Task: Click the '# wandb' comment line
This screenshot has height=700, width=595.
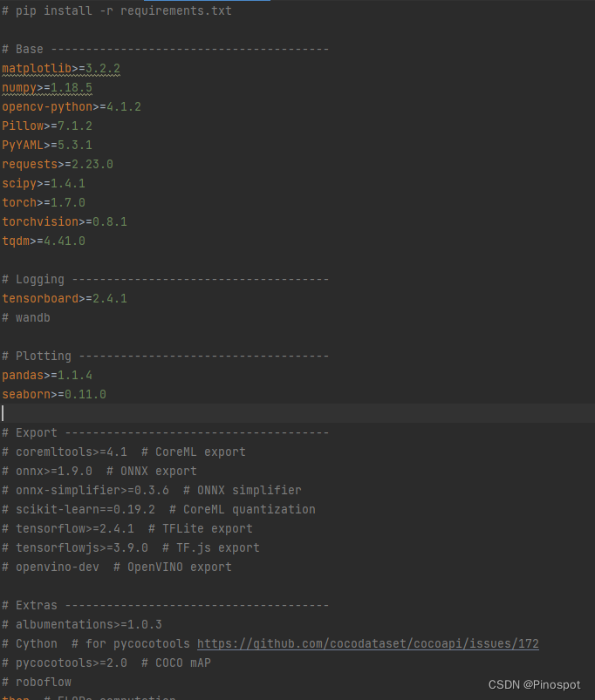Action: click(x=26, y=318)
